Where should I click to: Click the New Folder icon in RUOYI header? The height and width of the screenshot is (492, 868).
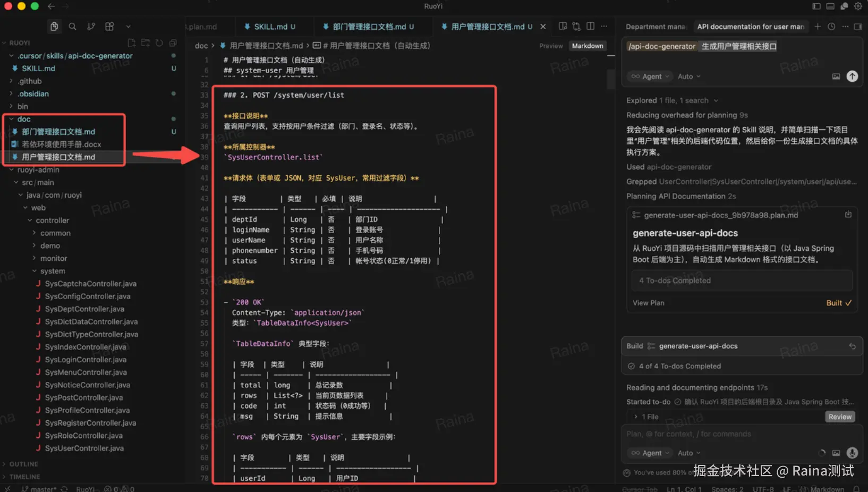click(x=146, y=43)
